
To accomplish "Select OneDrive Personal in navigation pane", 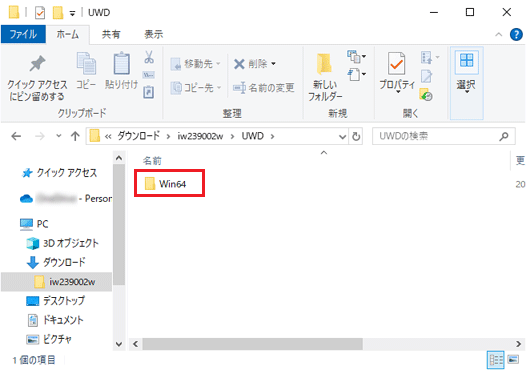I will (66, 199).
